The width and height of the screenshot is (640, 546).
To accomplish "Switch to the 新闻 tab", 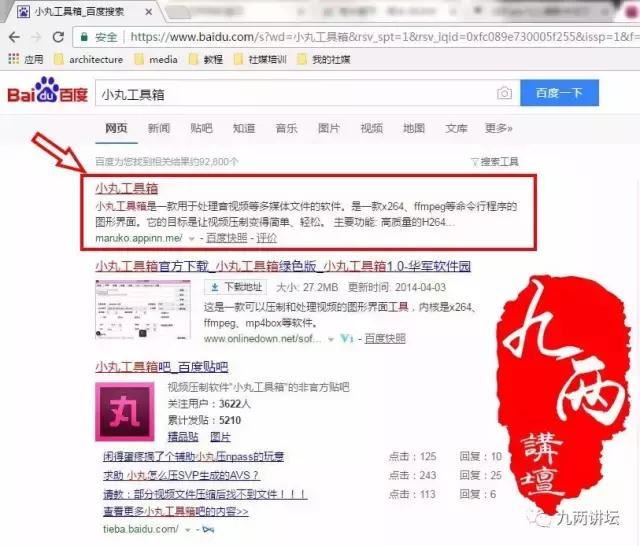I will [x=159, y=128].
